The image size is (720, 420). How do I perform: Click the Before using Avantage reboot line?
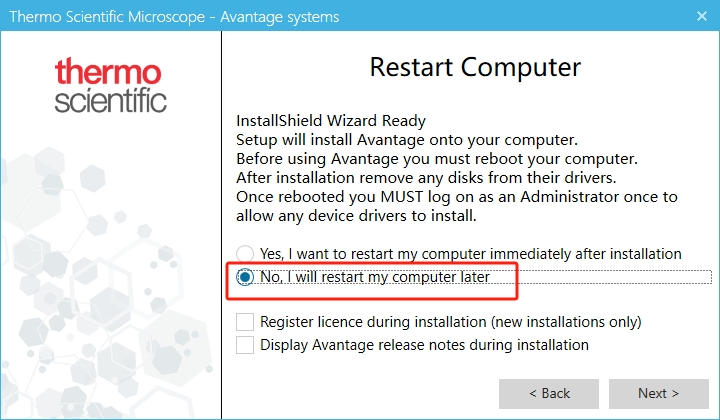[436, 159]
